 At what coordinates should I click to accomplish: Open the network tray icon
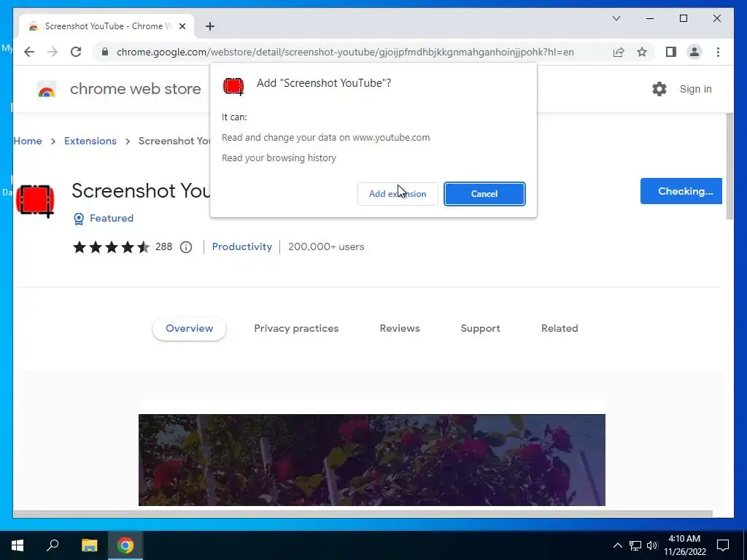click(x=635, y=545)
